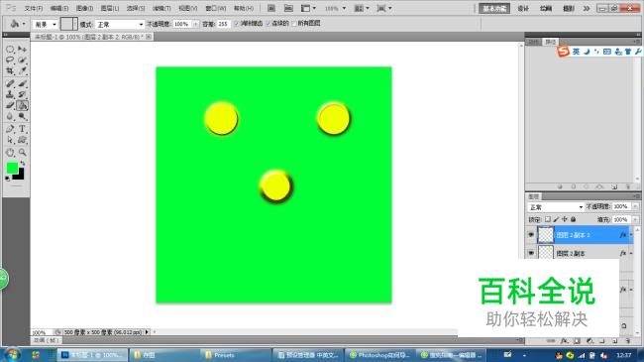Select the Hand tool
Viewport: 644px width, 362px height.
[x=10, y=153]
